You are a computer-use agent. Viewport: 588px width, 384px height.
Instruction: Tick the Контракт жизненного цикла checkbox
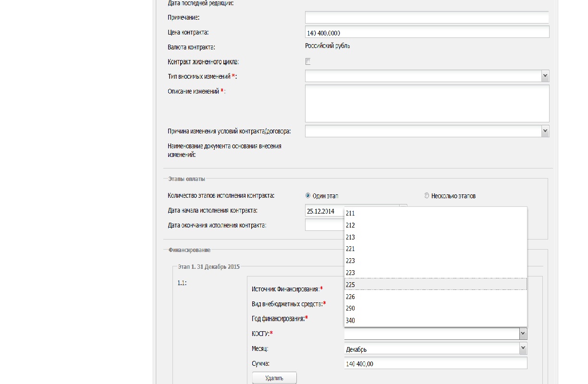pyautogui.click(x=308, y=61)
